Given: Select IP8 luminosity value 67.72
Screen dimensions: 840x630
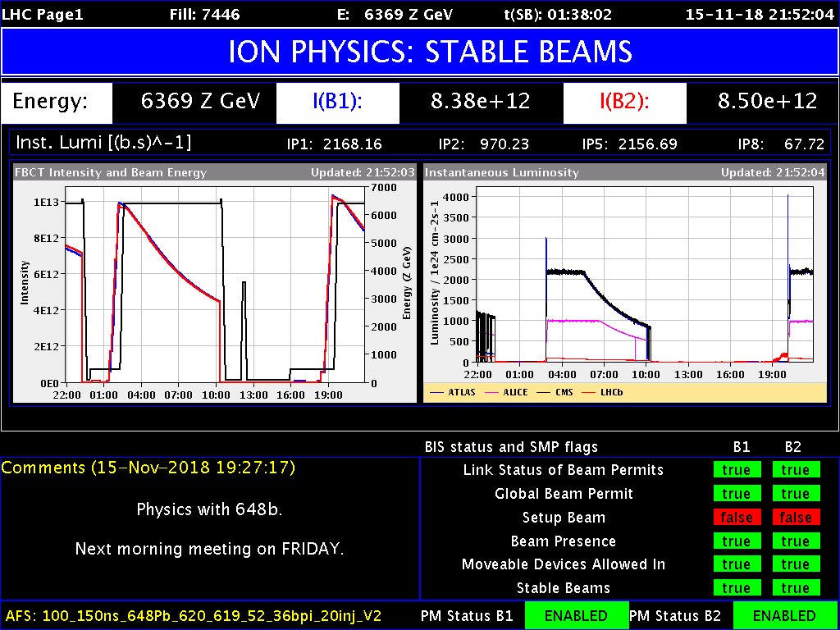Looking at the screenshot, I should point(806,144).
